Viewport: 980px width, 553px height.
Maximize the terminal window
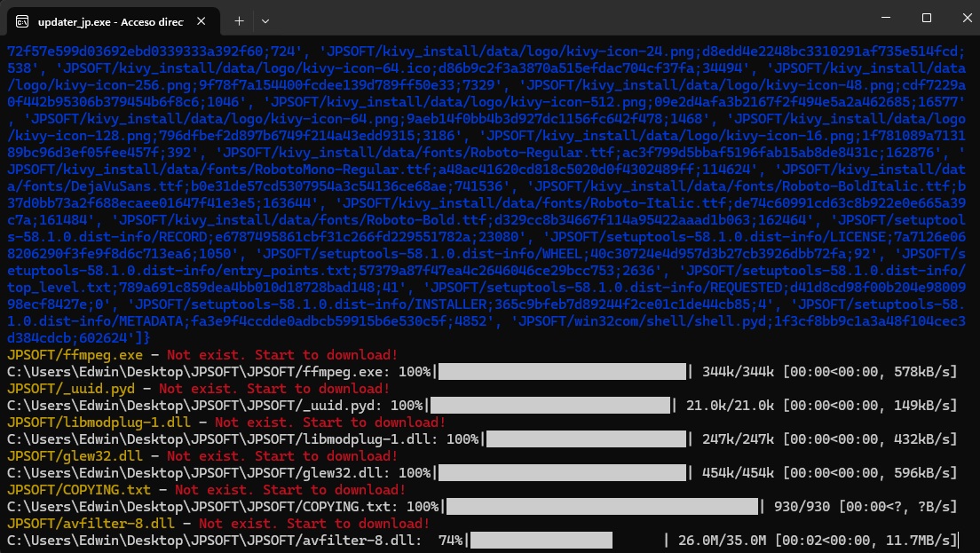(x=927, y=18)
